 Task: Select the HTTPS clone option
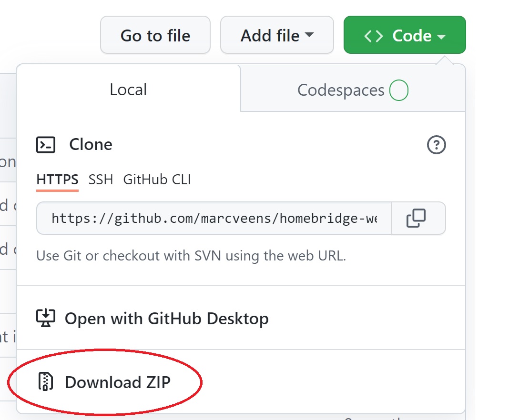point(58,180)
